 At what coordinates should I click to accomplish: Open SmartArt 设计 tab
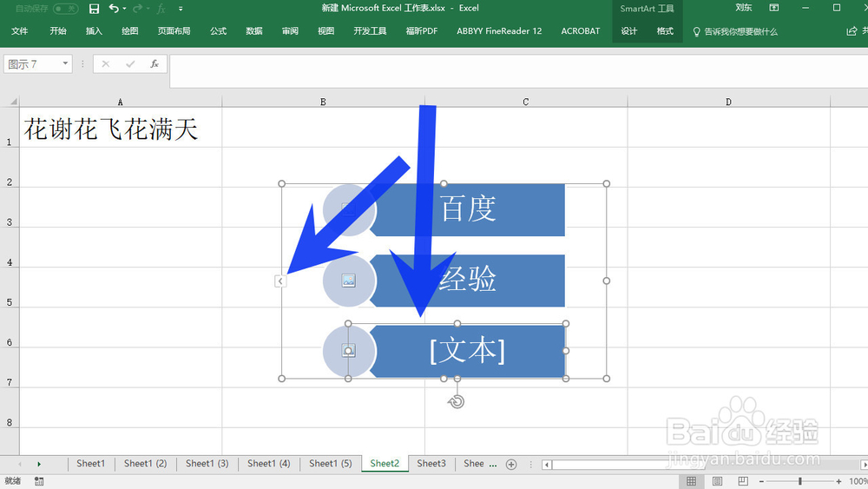(x=628, y=31)
